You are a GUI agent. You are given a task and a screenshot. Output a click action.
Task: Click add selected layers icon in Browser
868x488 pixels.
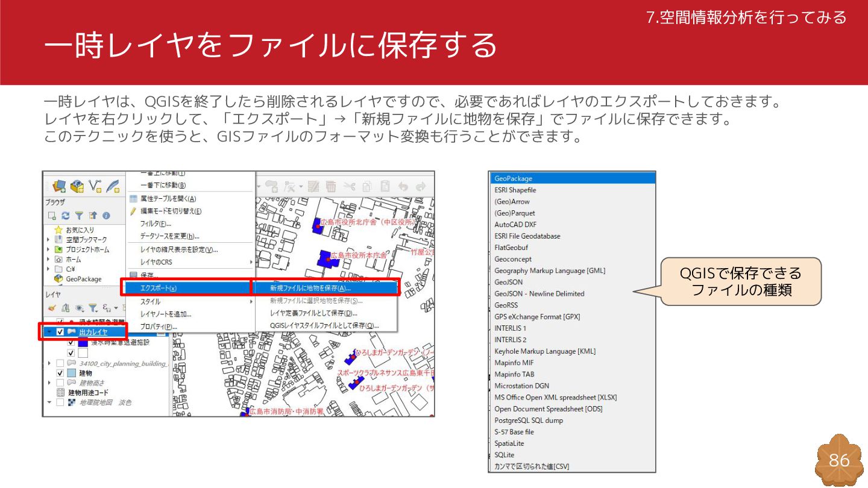[52, 215]
